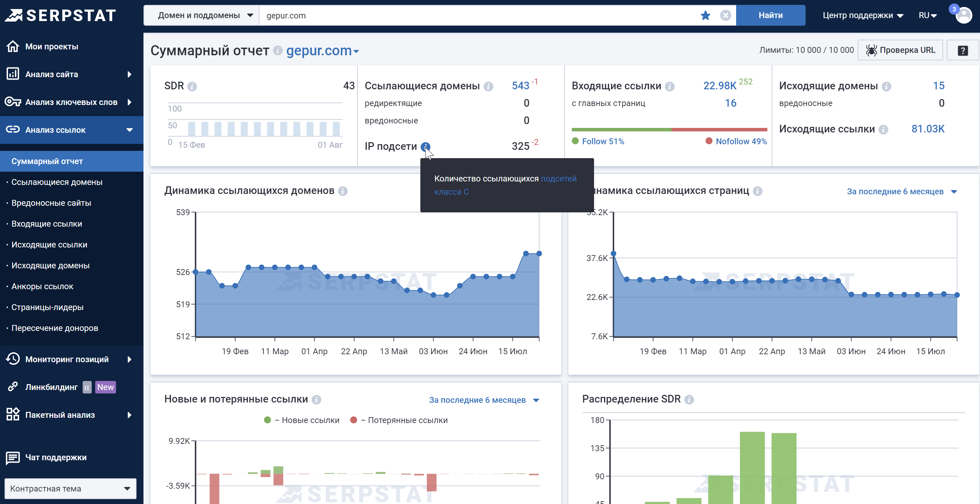Open the Контрастная тема theme selector

[x=70, y=488]
